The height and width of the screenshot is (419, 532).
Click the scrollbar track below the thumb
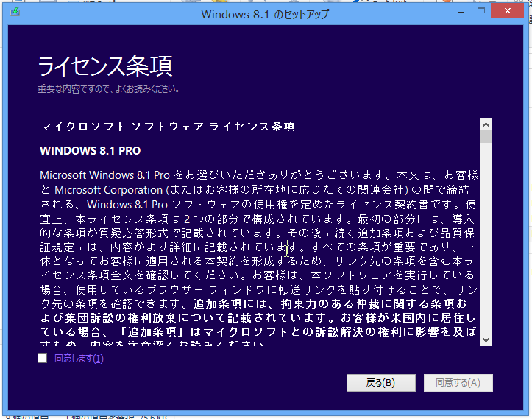[x=486, y=238]
